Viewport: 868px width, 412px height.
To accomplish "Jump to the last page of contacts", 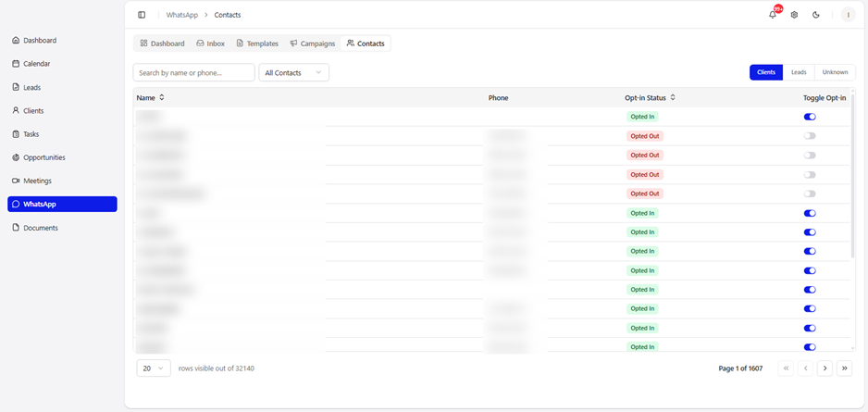I will click(x=844, y=368).
